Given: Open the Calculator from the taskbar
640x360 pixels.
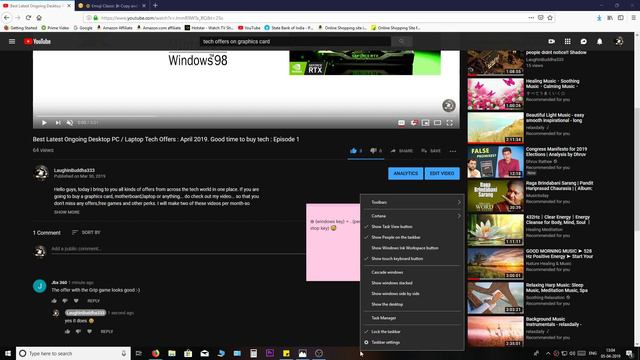Looking at the screenshot, I should [253, 353].
